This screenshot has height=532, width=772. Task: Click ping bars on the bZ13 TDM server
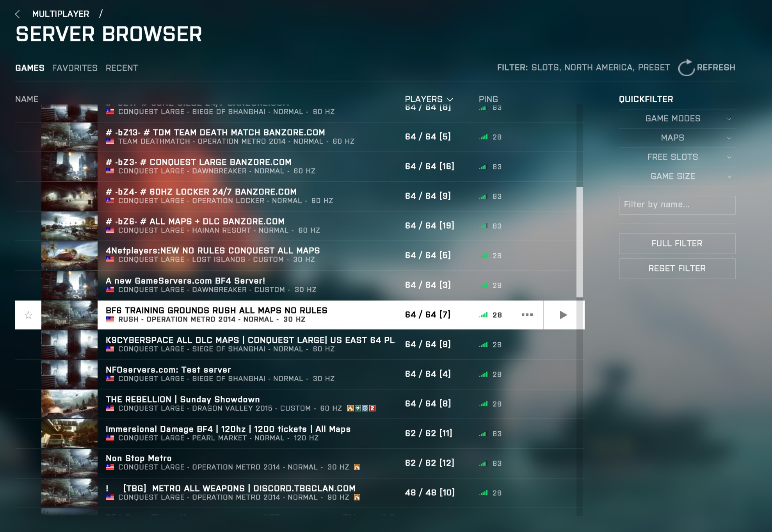(483, 137)
